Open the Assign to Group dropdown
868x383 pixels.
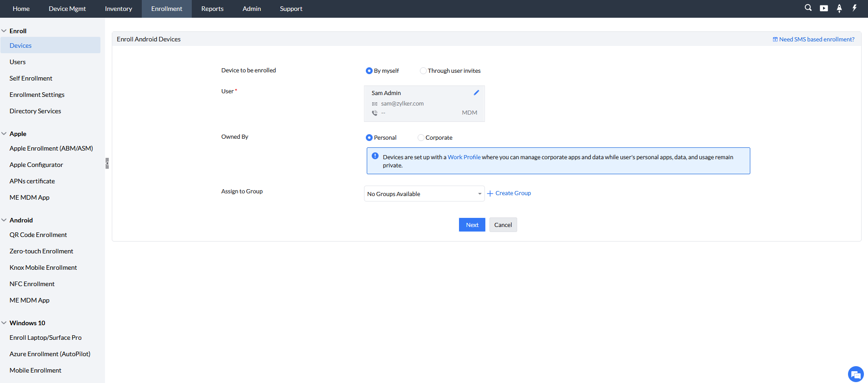coord(424,194)
